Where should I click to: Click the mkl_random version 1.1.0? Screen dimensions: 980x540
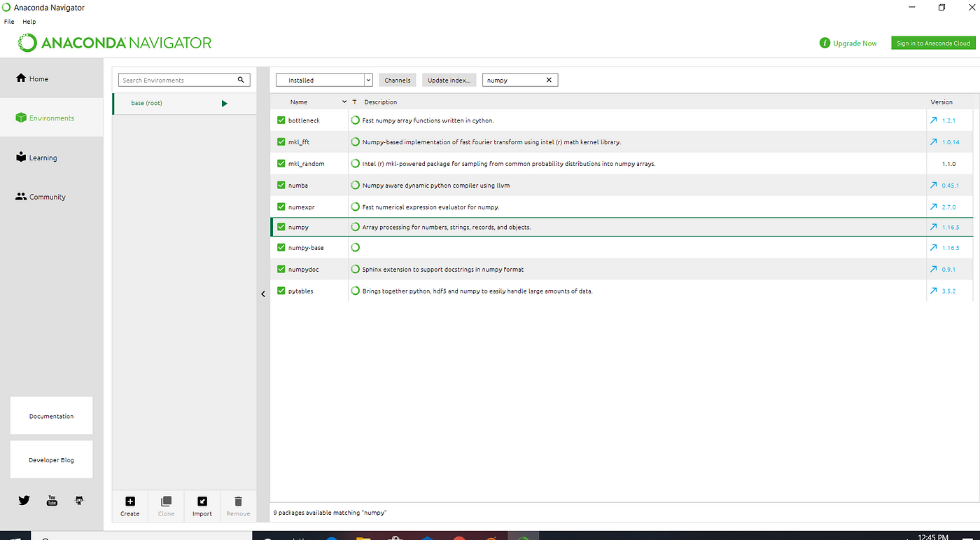(948, 164)
